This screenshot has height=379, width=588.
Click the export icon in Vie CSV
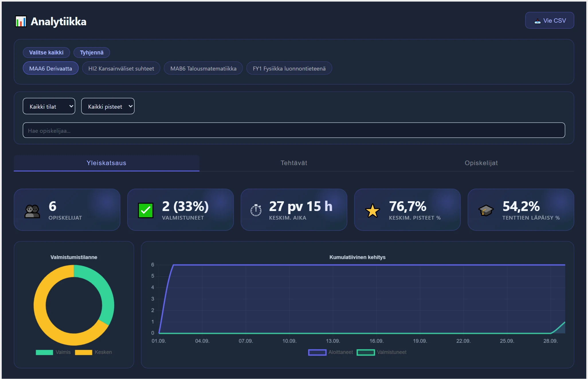tap(538, 21)
